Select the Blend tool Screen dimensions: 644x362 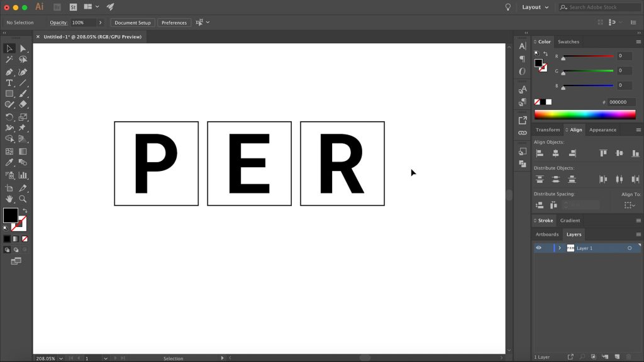click(23, 163)
